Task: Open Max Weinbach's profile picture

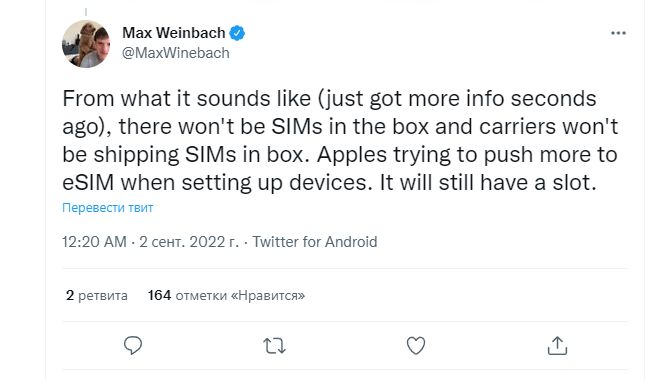Action: tap(86, 44)
